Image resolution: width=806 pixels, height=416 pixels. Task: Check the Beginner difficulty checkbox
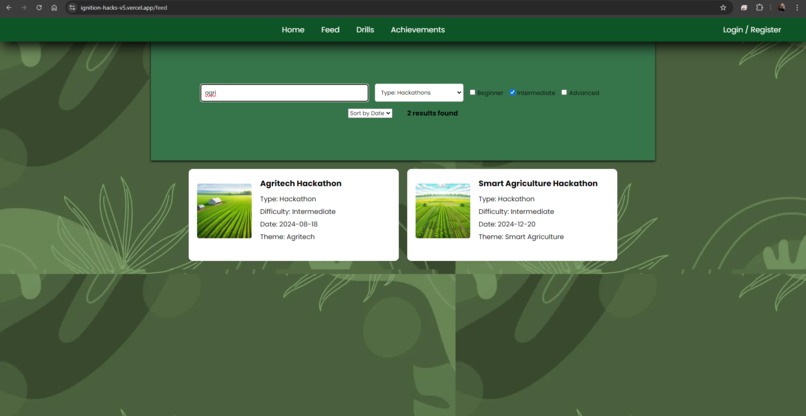click(x=472, y=93)
